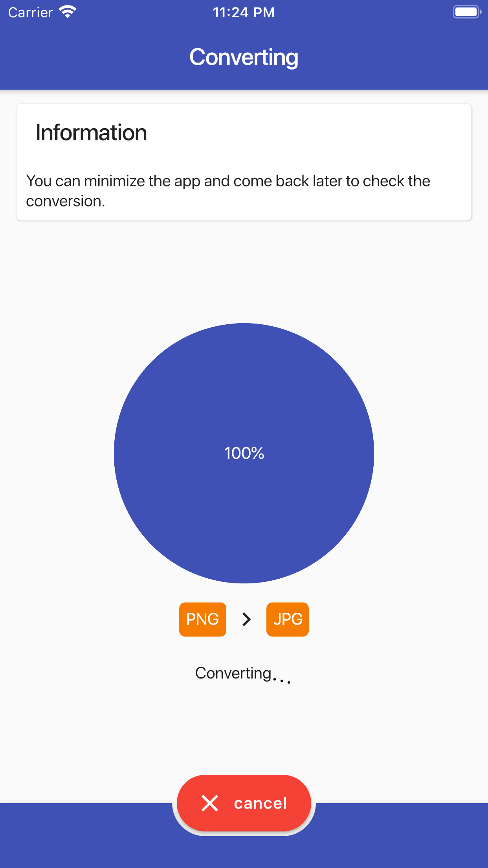Tap the clock showing 11:24 PM
This screenshot has height=868, width=488.
[244, 12]
